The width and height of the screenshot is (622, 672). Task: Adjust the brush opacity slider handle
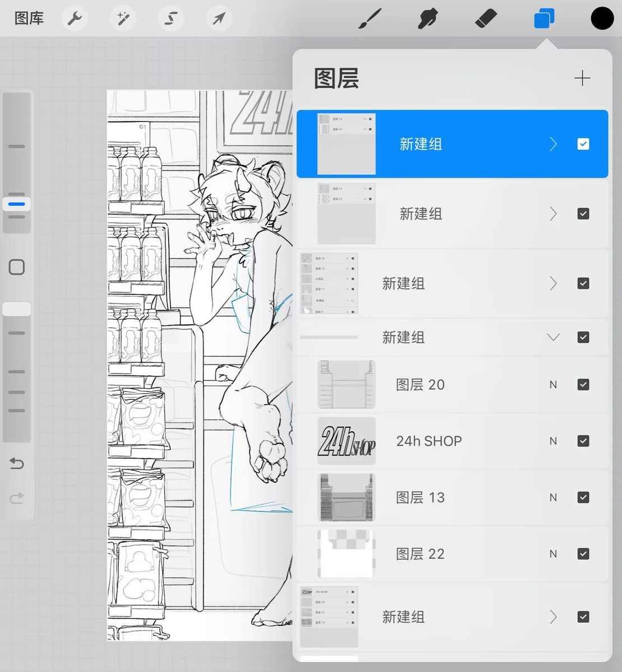pyautogui.click(x=17, y=309)
